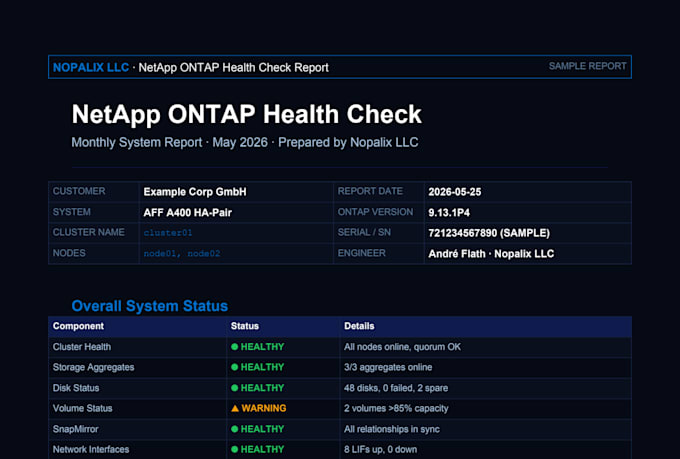Viewport: 680px width, 459px height.
Task: Click the ONTAP VERSION field label
Action: pos(375,212)
